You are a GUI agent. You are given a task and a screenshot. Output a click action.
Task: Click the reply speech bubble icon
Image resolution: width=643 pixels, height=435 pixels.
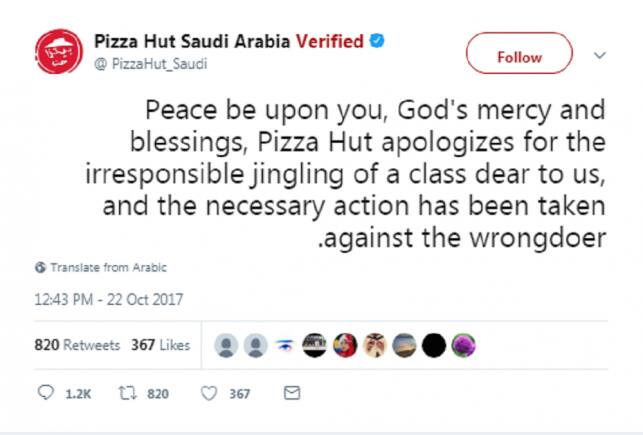(45, 394)
